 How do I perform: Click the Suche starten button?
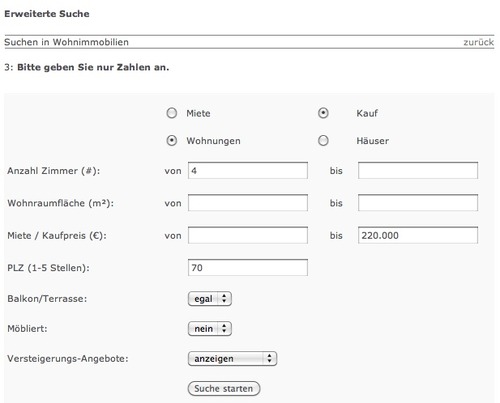[224, 389]
